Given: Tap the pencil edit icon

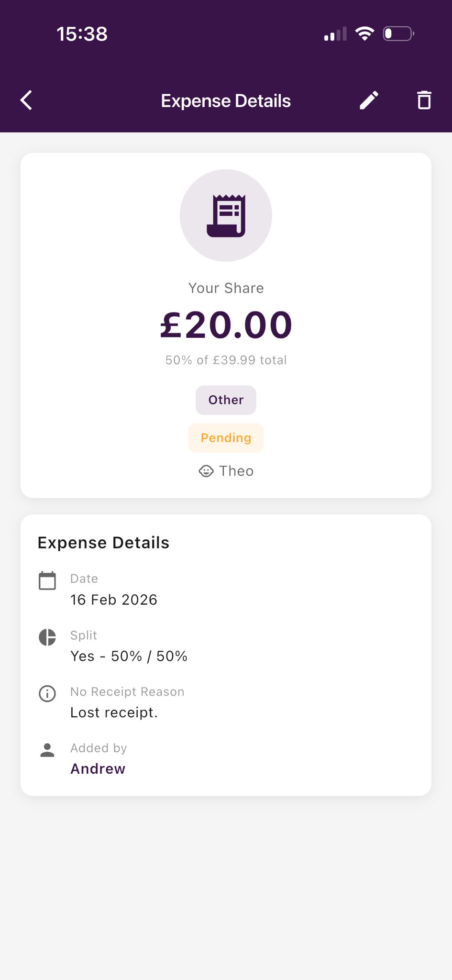Looking at the screenshot, I should (369, 100).
